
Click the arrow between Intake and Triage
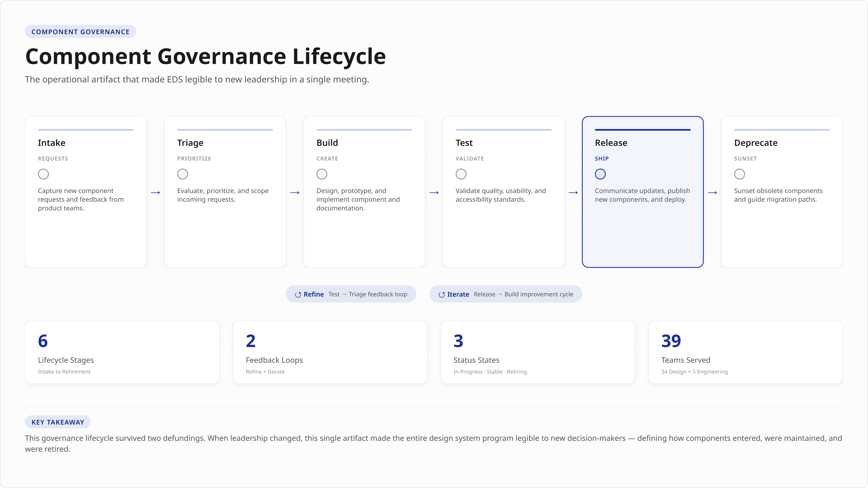click(155, 192)
